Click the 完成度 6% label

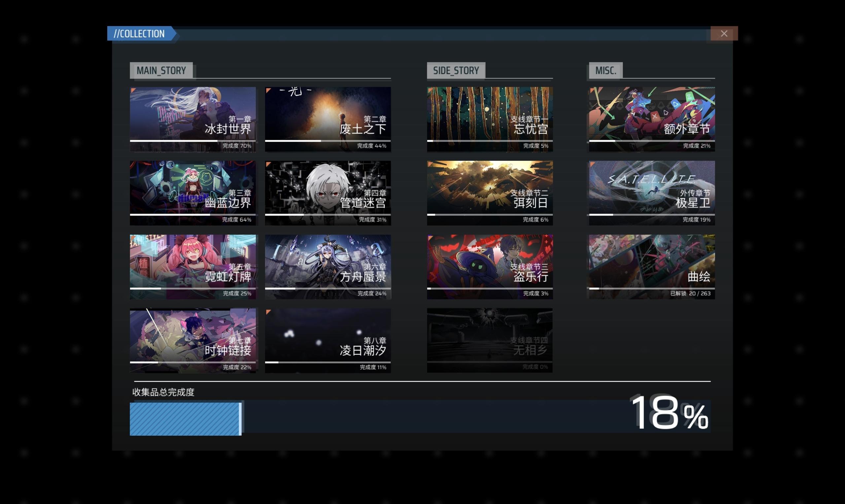tap(536, 220)
